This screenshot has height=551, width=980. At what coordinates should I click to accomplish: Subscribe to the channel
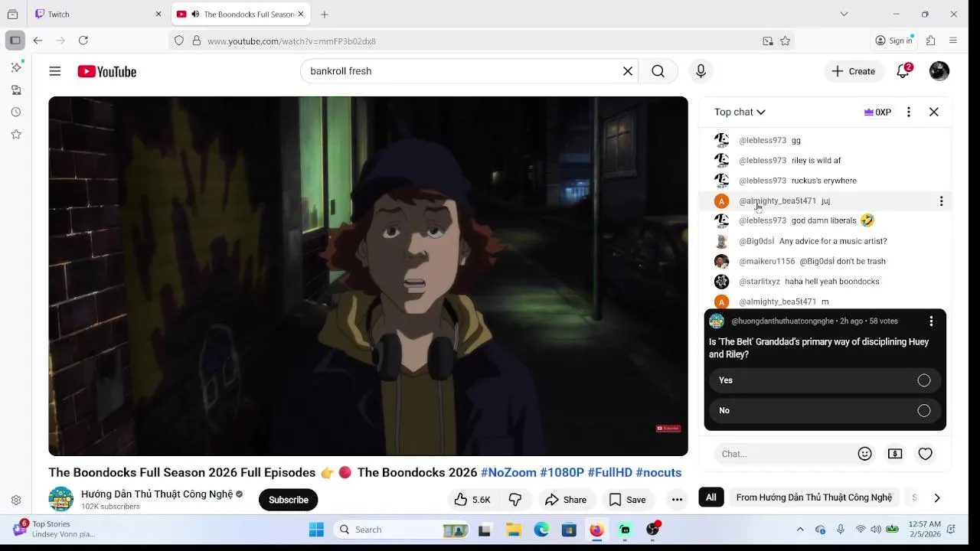pos(288,500)
